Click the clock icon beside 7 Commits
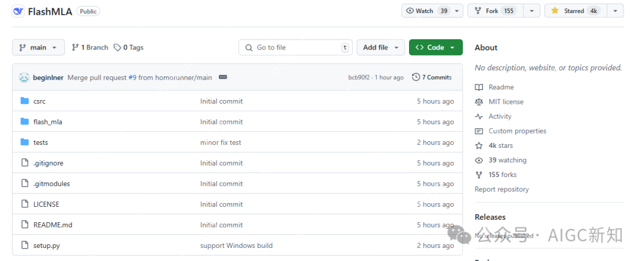The height and width of the screenshot is (261, 644). [x=416, y=77]
